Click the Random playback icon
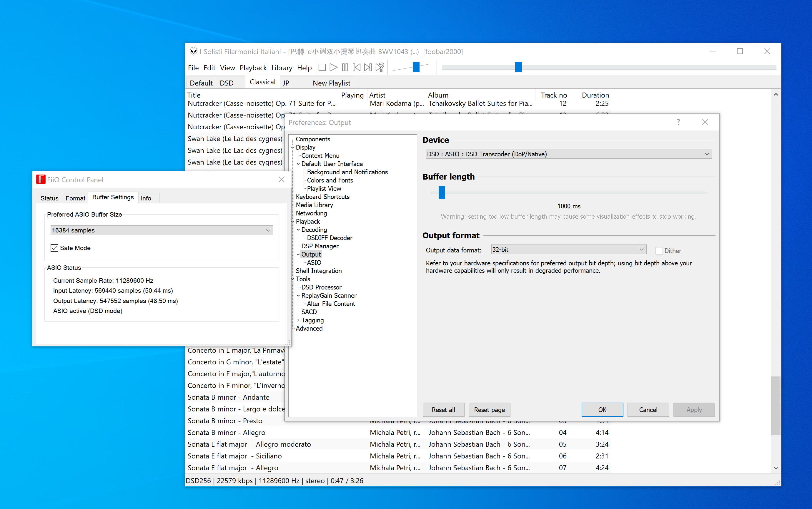The width and height of the screenshot is (812, 509). [380, 68]
